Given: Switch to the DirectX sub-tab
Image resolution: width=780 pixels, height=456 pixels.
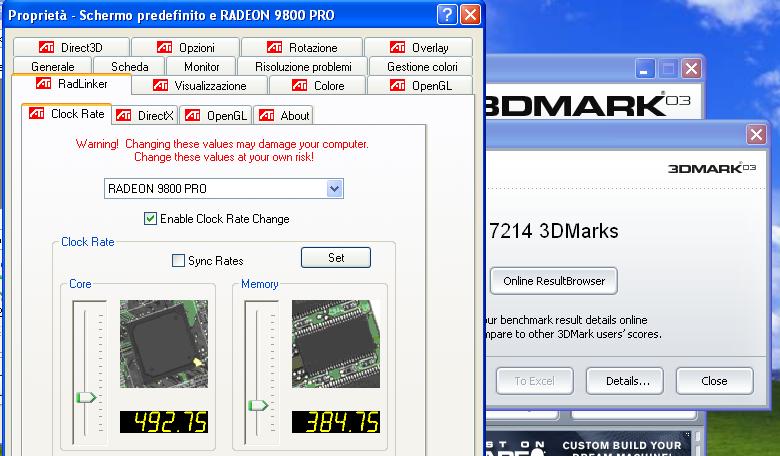Looking at the screenshot, I should 145,115.
